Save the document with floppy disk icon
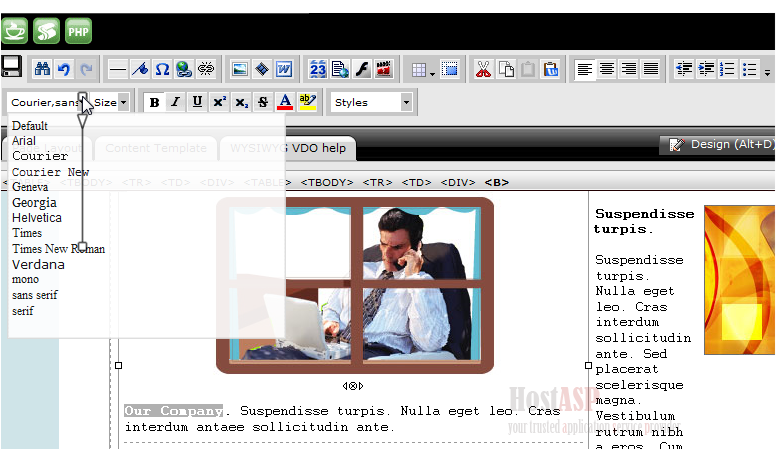Screen dimensions: 776x450 click(x=11, y=66)
